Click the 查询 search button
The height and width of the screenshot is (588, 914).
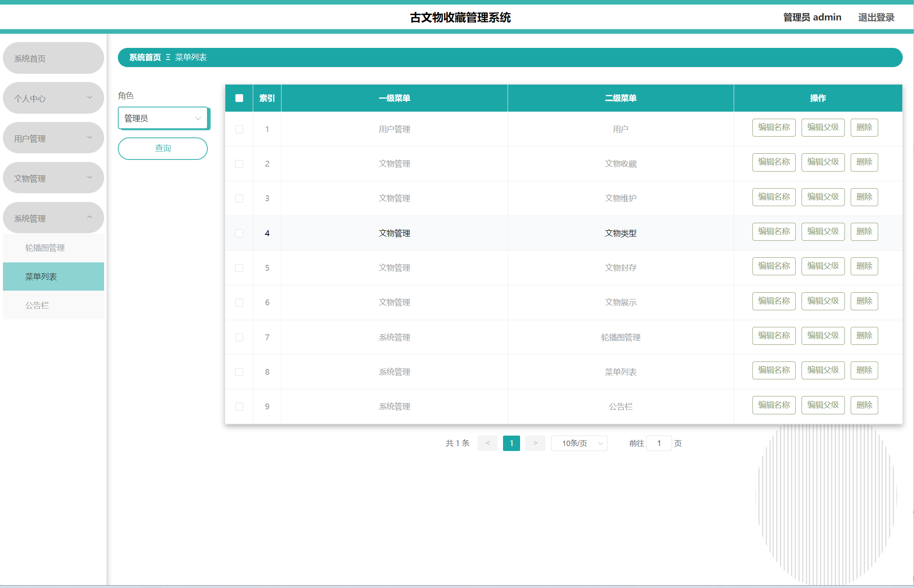tap(163, 149)
